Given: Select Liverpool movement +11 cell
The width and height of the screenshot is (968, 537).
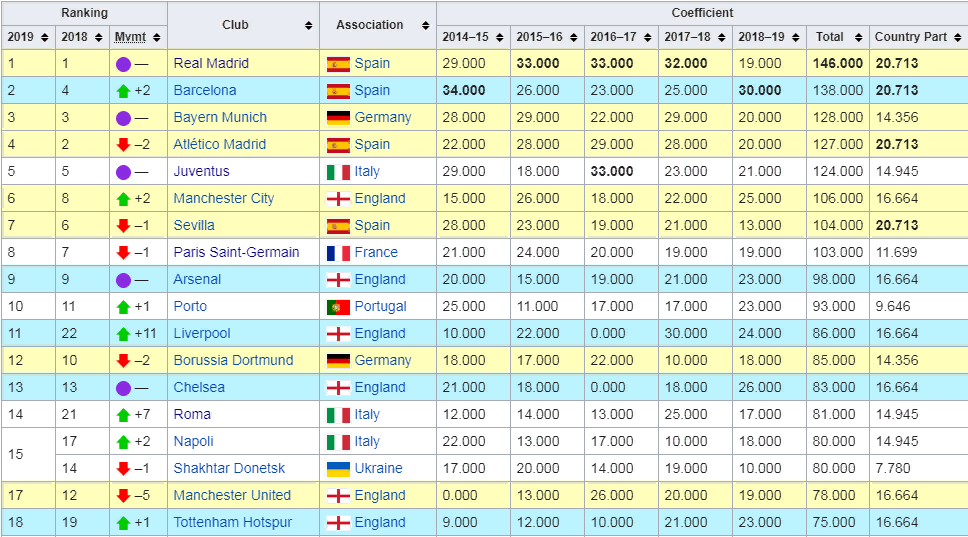Looking at the screenshot, I should (x=138, y=333).
